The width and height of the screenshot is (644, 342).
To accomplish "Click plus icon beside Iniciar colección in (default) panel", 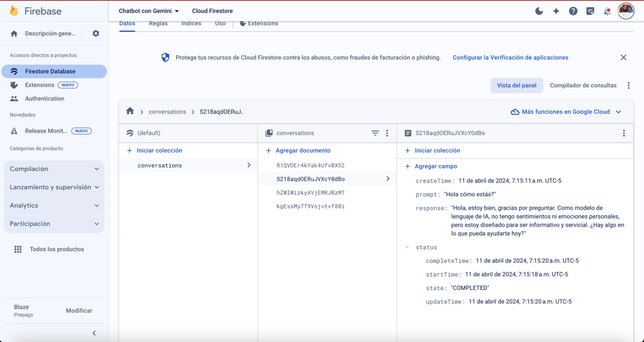I will click(x=129, y=151).
